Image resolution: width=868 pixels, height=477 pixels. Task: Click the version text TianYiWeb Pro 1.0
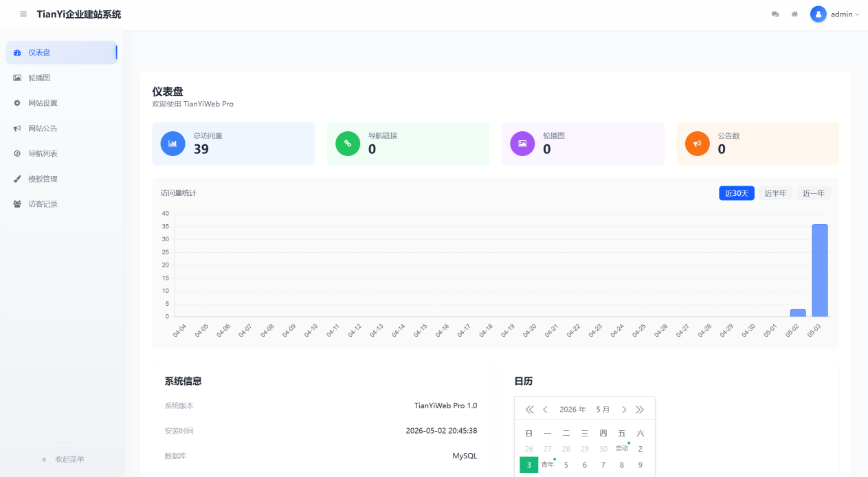click(x=445, y=406)
